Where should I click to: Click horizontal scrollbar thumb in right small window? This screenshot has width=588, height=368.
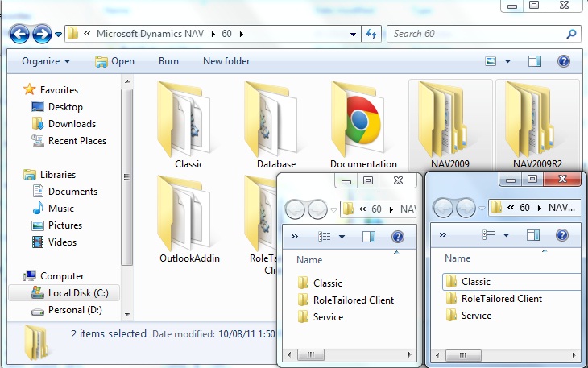(x=463, y=355)
